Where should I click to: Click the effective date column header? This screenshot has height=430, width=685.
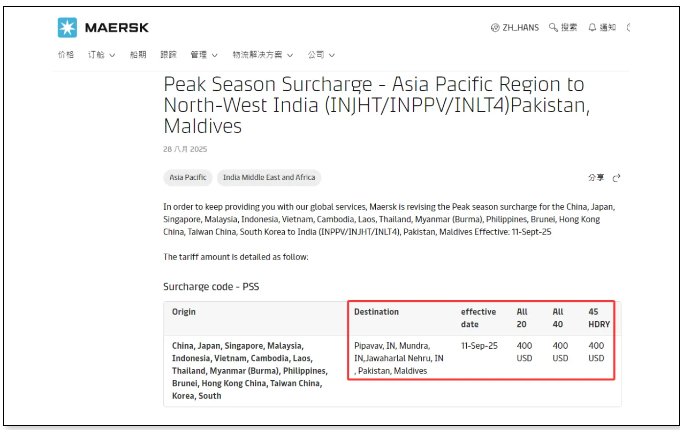pyautogui.click(x=478, y=318)
